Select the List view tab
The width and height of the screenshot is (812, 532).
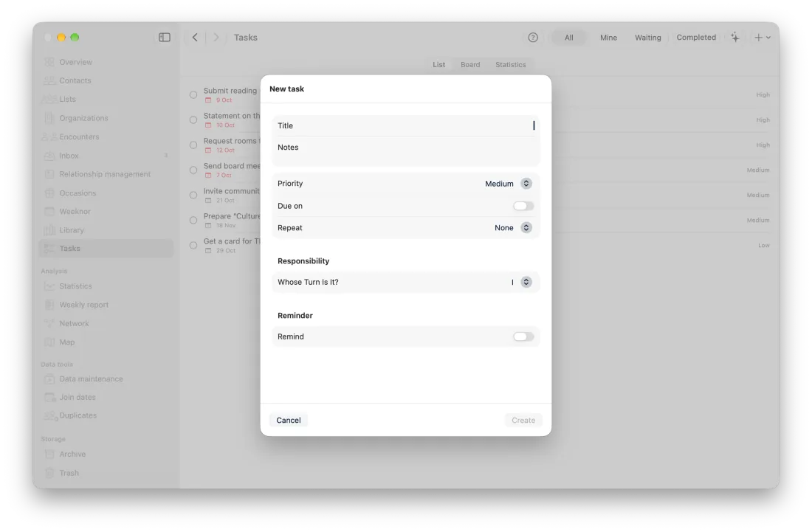438,65
